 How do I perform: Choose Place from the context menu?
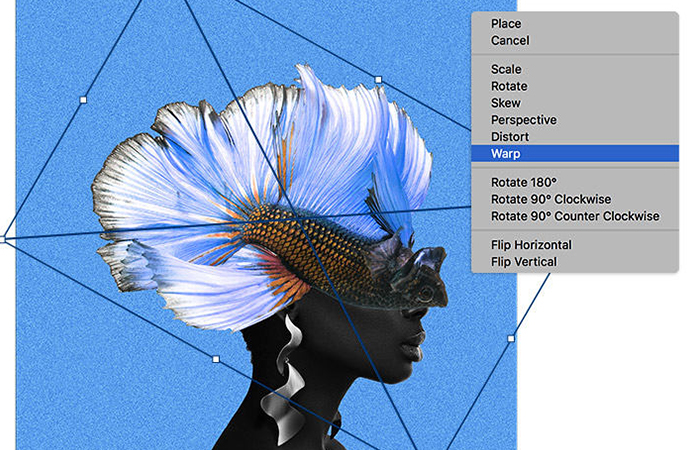[575, 24]
